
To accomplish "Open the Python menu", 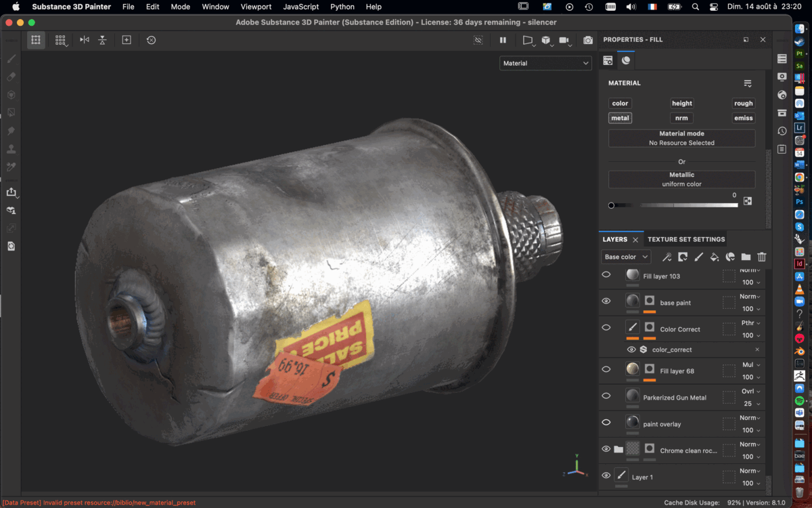I will click(x=342, y=7).
